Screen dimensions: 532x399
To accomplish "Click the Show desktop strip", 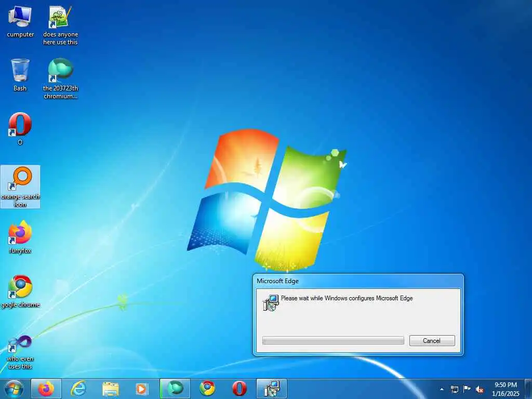I will point(528,389).
